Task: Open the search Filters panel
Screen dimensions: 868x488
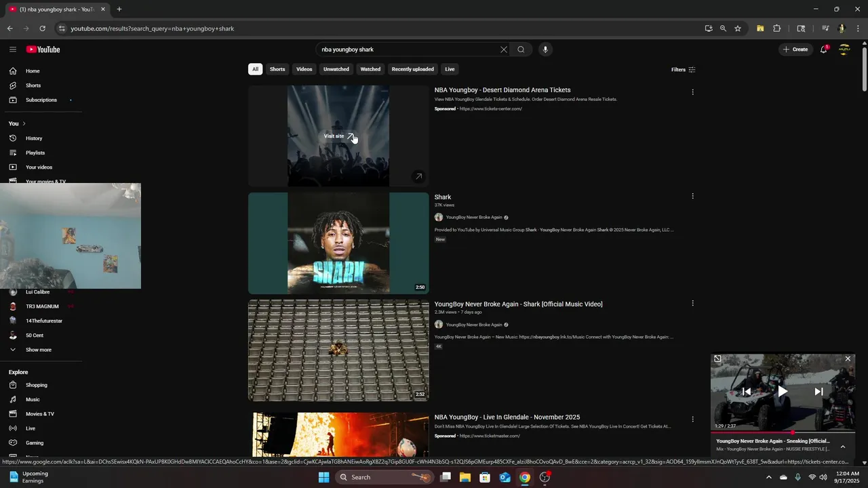Action: [x=684, y=70]
